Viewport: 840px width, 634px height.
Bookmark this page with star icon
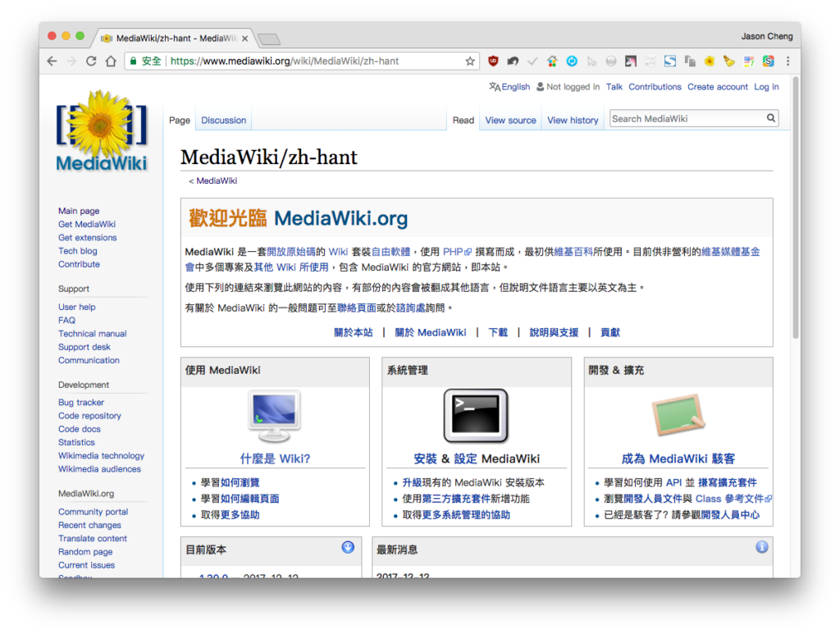470,61
